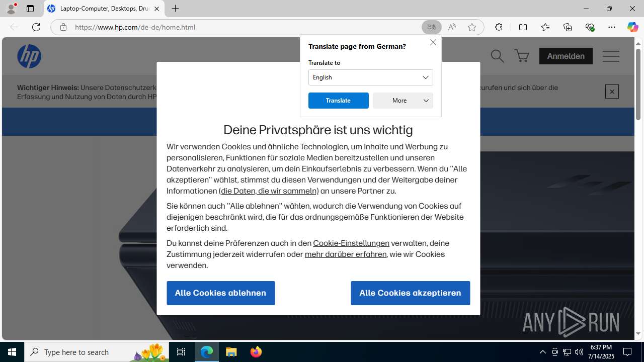Add this page to favorites star
Viewport: 644px width, 362px height.
(x=472, y=27)
